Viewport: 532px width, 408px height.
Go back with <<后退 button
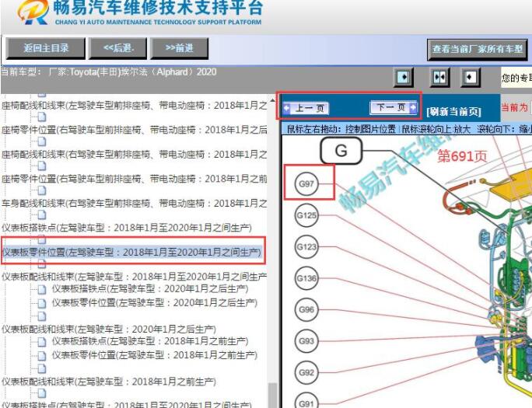tap(117, 48)
